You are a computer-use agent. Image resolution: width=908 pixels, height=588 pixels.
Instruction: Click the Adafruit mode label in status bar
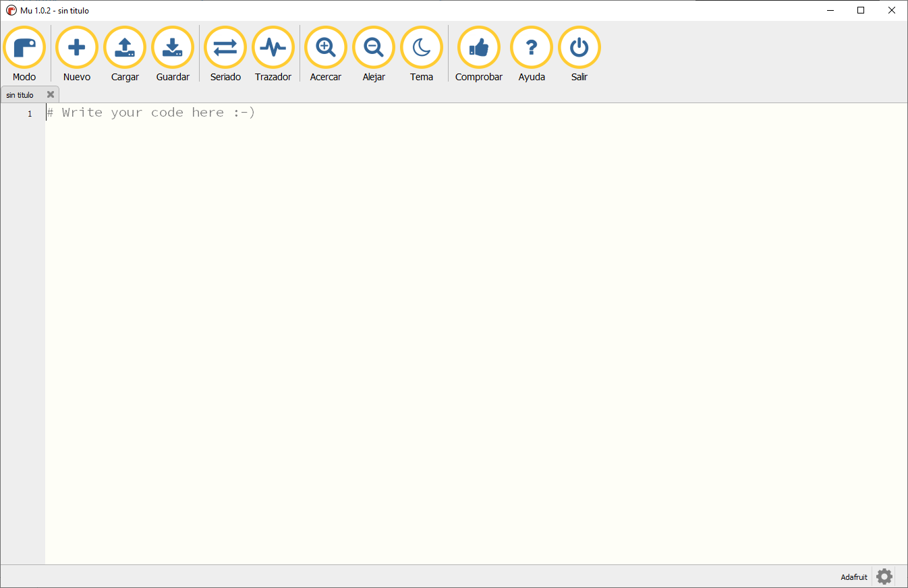(854, 577)
